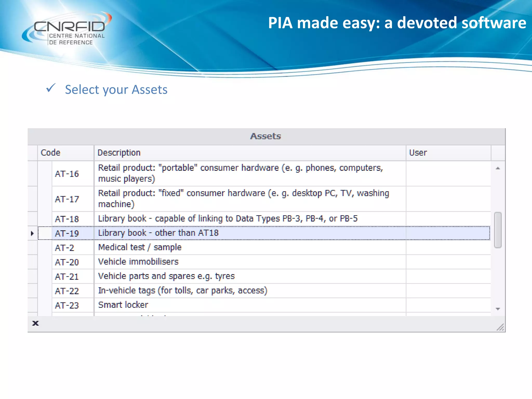Select the AT-2 code cell
This screenshot has width=532, height=399.
pos(73,248)
